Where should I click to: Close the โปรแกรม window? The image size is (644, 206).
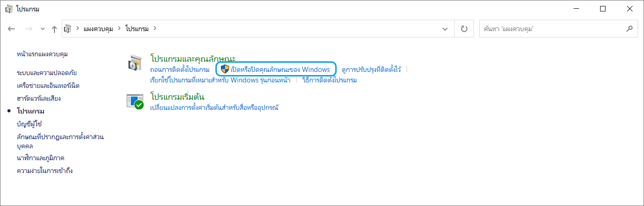630,9
